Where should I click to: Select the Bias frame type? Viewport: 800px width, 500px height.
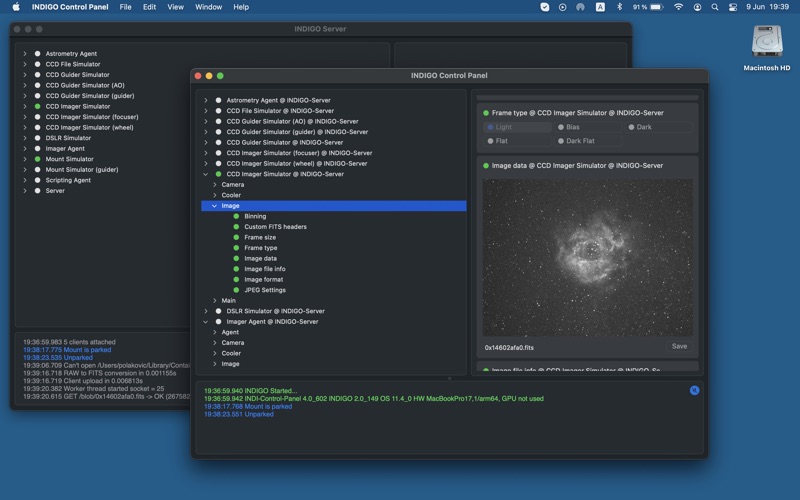coord(587,127)
